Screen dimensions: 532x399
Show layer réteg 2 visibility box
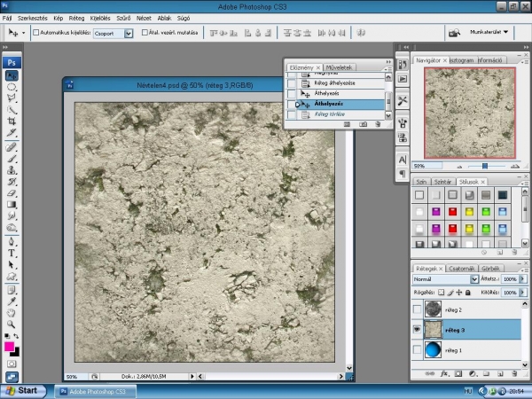tap(417, 309)
